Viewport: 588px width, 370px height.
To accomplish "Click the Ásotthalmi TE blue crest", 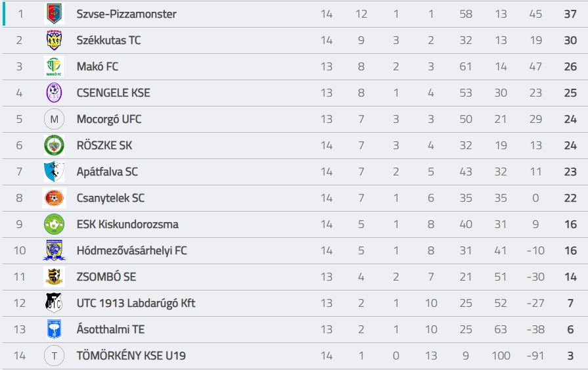I will [54, 329].
